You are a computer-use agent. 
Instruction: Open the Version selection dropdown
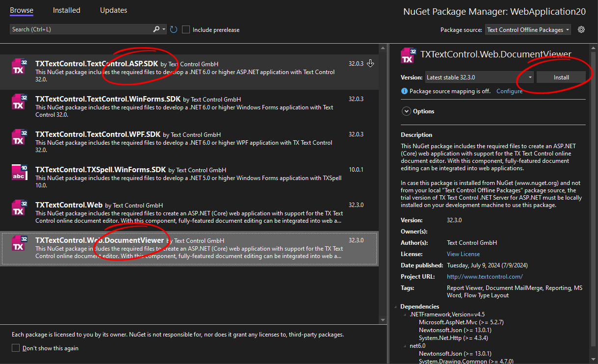pos(478,77)
